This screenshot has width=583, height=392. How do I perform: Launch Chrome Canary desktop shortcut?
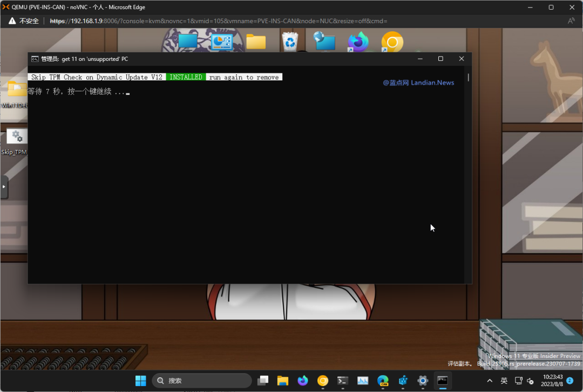coord(392,42)
